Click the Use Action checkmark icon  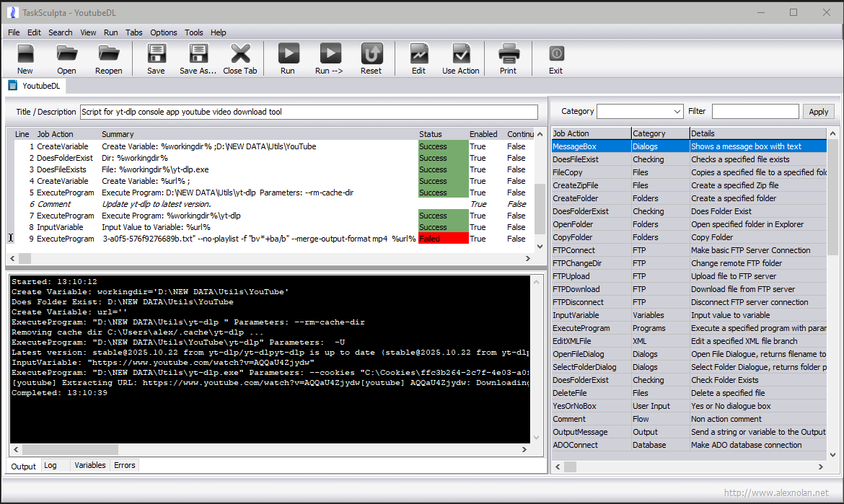pyautogui.click(x=460, y=54)
